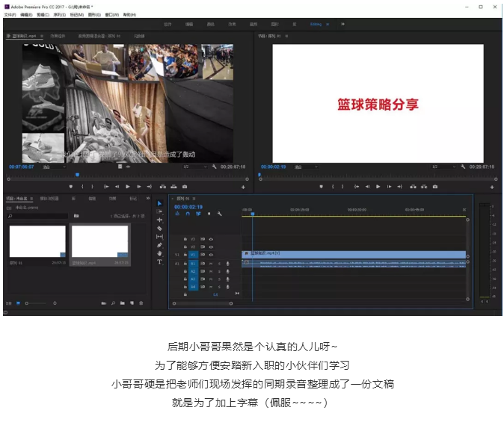Toggle V1 track eye visibility
The image size is (504, 437).
point(212,255)
